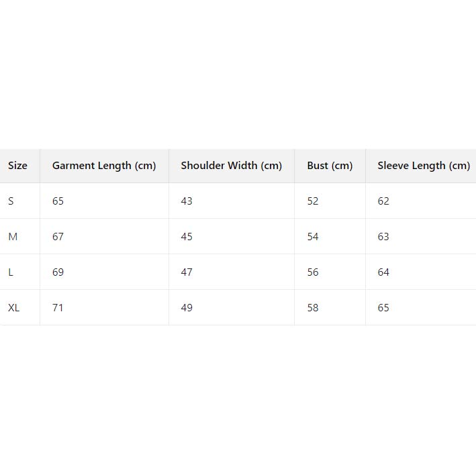This screenshot has width=476, height=475.
Task: Select sleeve length value 62
Action: (383, 201)
